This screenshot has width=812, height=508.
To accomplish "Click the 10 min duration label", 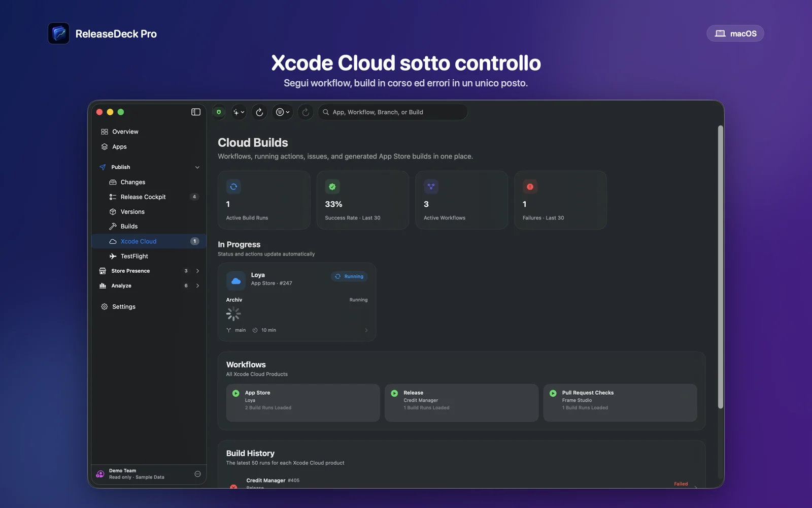I will (x=268, y=330).
